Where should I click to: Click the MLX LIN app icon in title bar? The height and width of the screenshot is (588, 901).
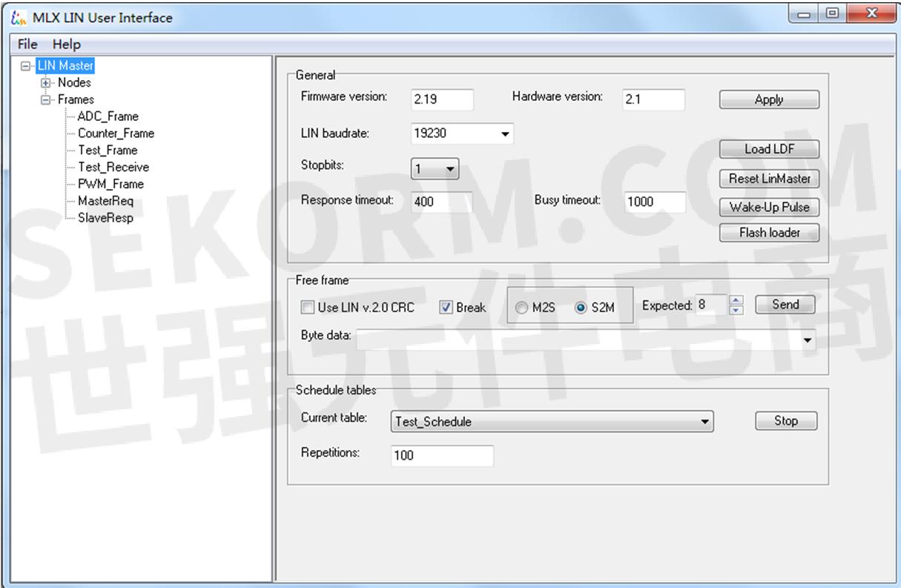[19, 17]
